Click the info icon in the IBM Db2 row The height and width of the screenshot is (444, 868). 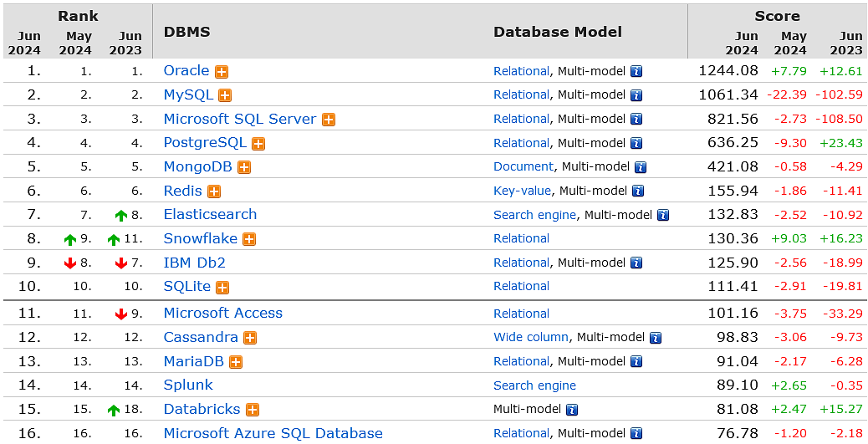[636, 263]
